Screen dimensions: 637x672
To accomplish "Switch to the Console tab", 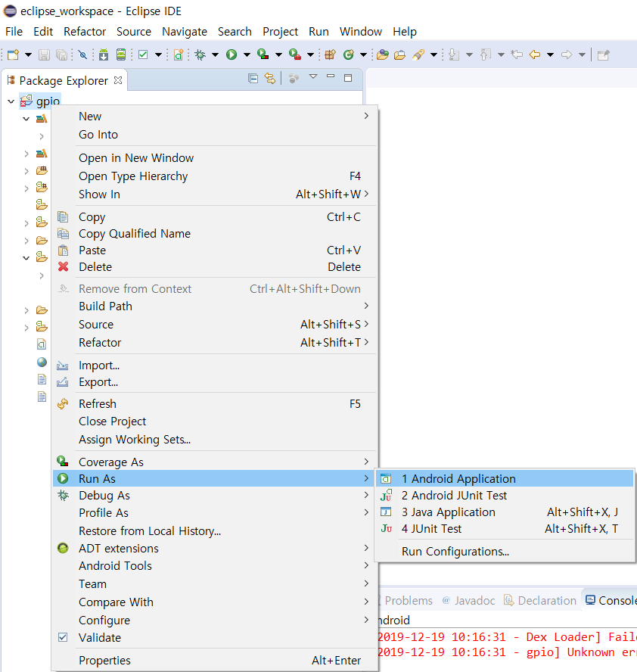I will [x=611, y=600].
